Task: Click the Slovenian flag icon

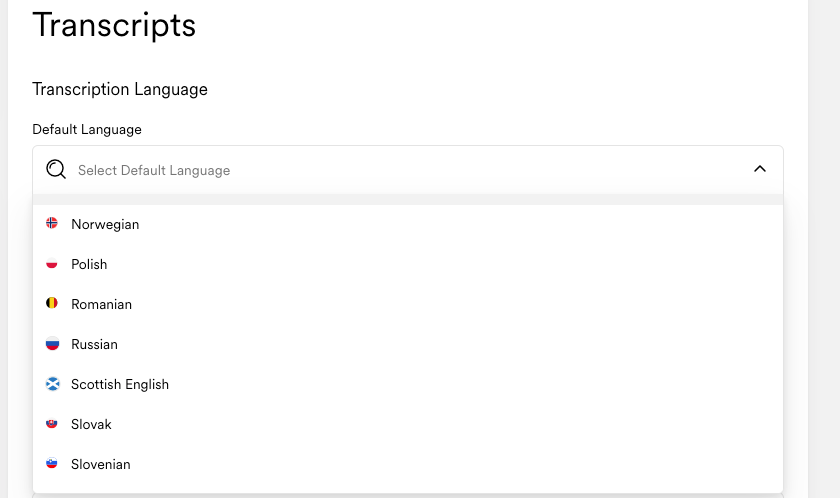Action: (x=52, y=463)
